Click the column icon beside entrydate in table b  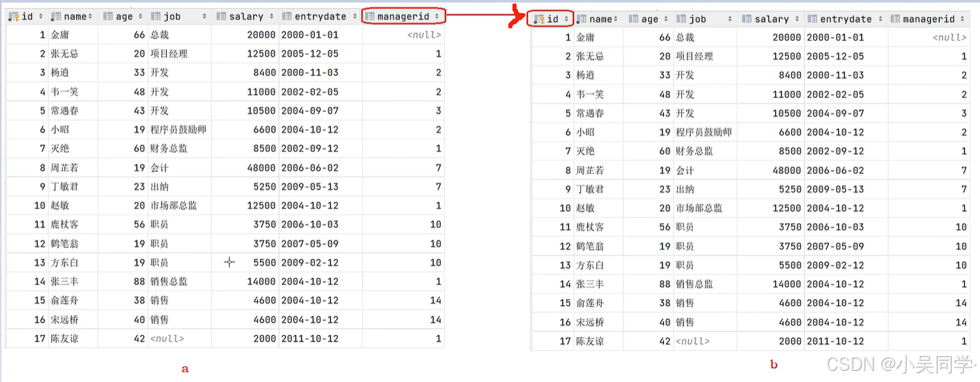(x=813, y=19)
